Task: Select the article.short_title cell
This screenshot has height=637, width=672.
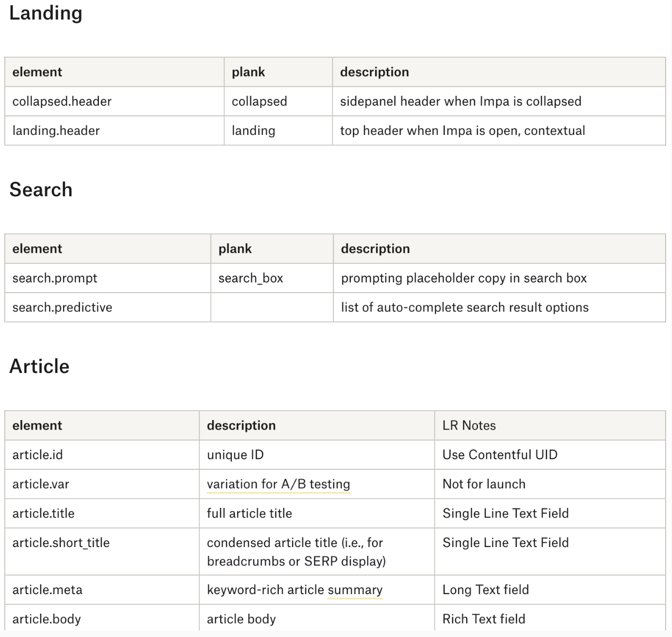Action: 102,552
